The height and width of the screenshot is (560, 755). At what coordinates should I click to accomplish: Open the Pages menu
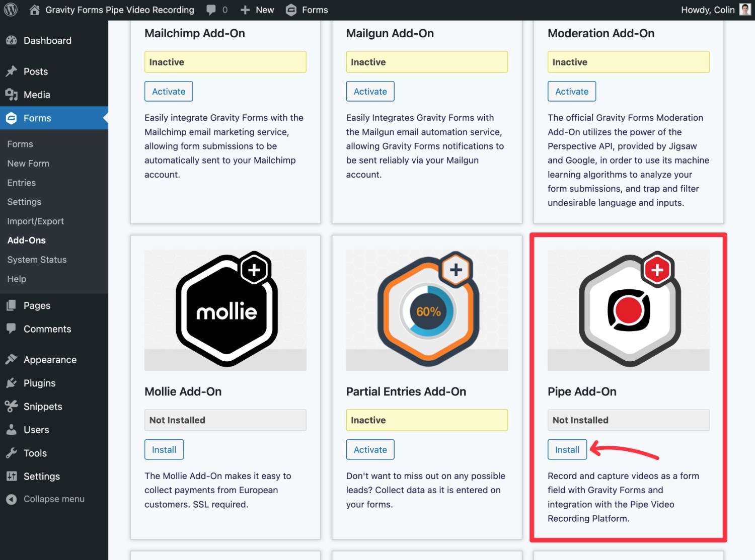(x=37, y=305)
